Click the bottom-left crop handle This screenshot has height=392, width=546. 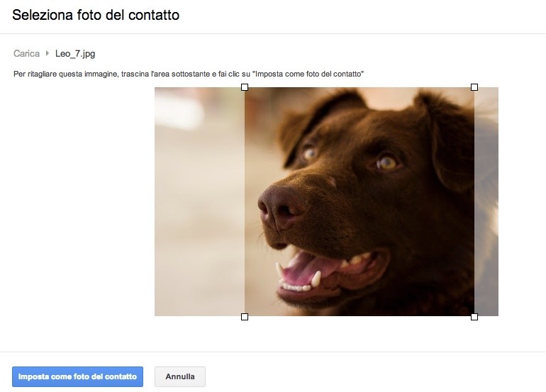coord(245,317)
